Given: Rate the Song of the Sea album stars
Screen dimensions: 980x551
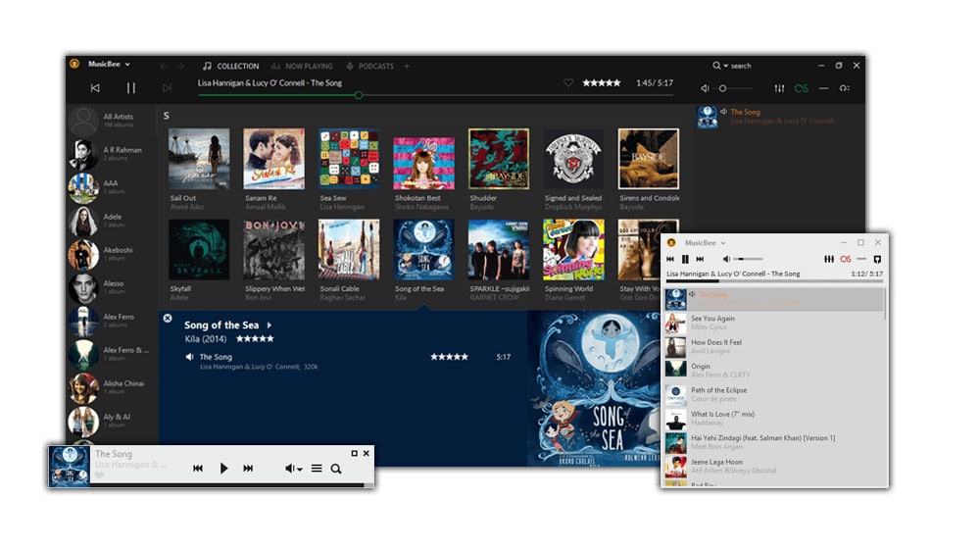Looking at the screenshot, I should (255, 339).
